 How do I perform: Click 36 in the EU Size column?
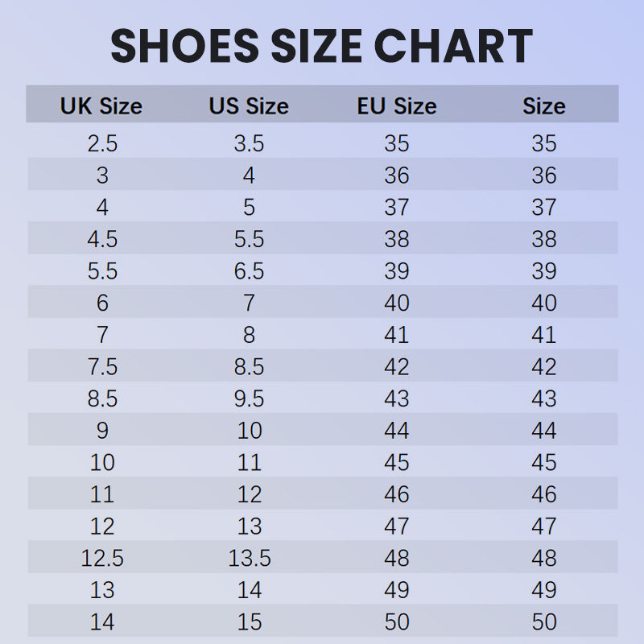click(396, 175)
